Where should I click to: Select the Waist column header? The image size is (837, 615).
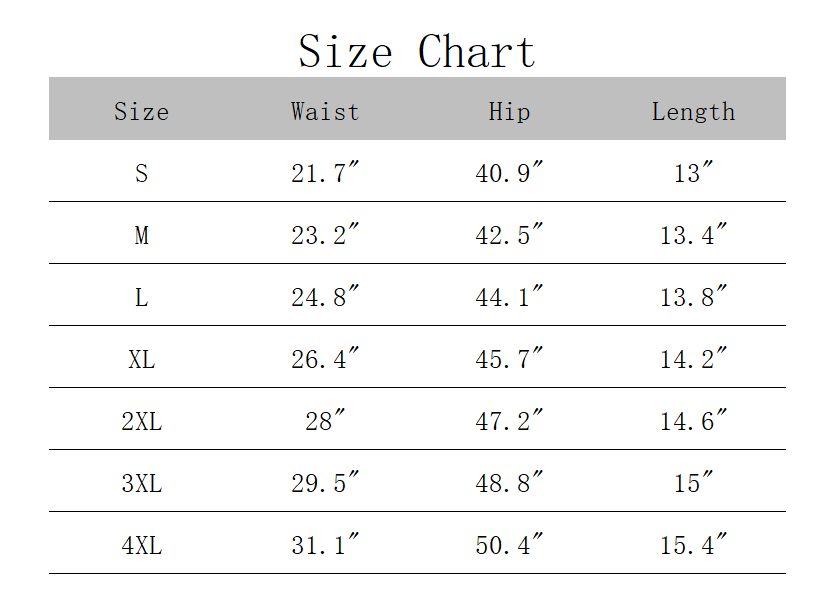coord(325,112)
